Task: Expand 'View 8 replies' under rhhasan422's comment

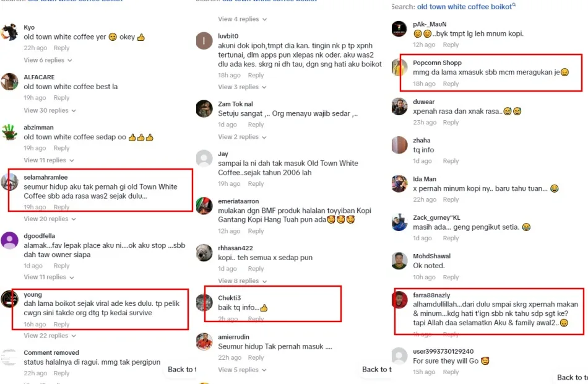Action: point(242,281)
